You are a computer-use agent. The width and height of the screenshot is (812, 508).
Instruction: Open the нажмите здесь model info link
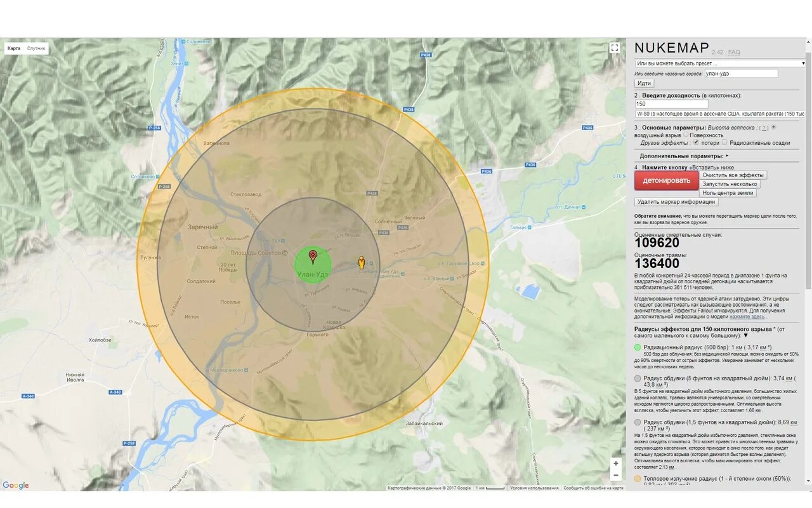click(x=747, y=316)
